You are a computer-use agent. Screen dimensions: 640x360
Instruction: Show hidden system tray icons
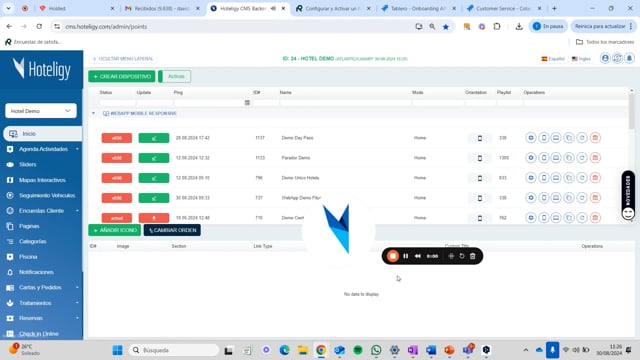[x=526, y=350]
